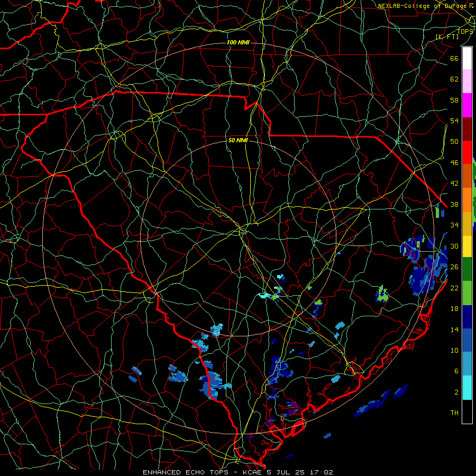Click the legend value "62"
476x476 pixels.
click(454, 79)
